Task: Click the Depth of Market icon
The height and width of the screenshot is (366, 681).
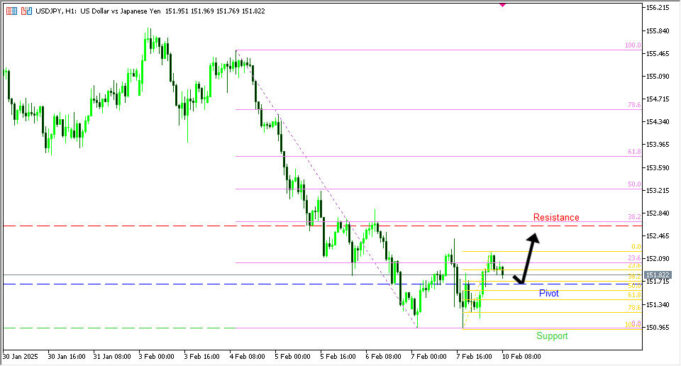Action: coord(26,11)
